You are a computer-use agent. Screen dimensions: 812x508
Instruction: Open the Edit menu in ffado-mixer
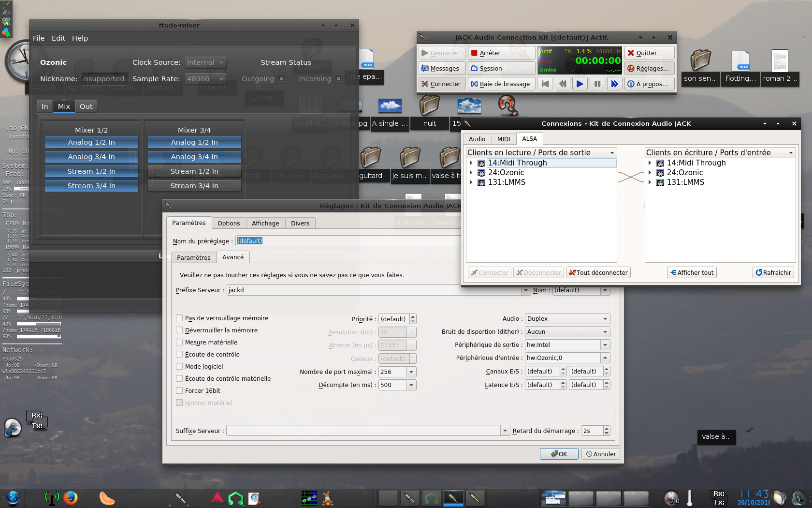[58, 38]
